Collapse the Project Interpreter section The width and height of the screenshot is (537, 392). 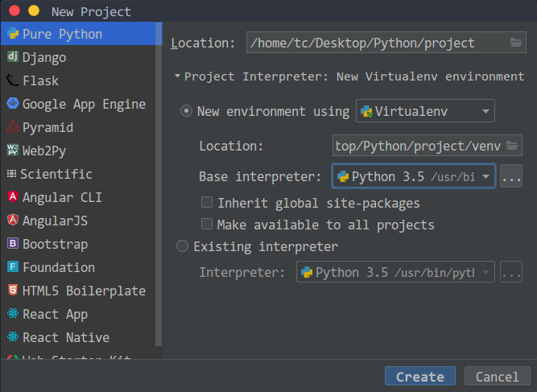pyautogui.click(x=177, y=76)
